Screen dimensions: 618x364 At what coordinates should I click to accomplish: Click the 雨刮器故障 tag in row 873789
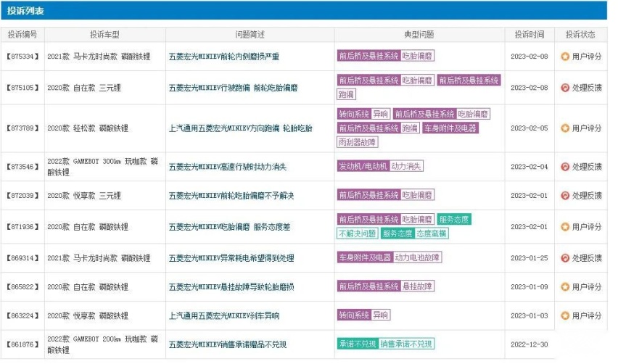pyautogui.click(x=358, y=142)
